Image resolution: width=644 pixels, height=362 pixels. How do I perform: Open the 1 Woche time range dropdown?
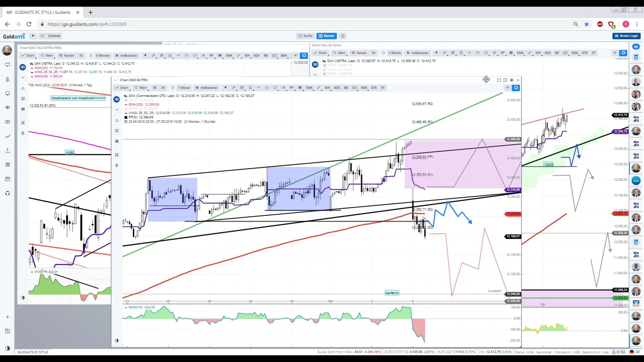click(391, 53)
